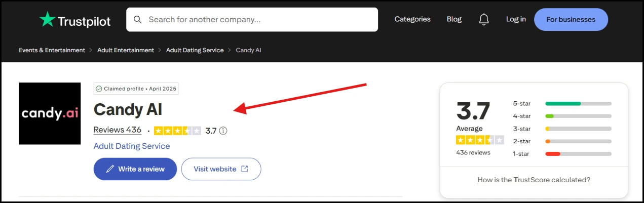This screenshot has width=644, height=203.
Task: Filter by the 4-star rating bar
Action: pos(578,116)
